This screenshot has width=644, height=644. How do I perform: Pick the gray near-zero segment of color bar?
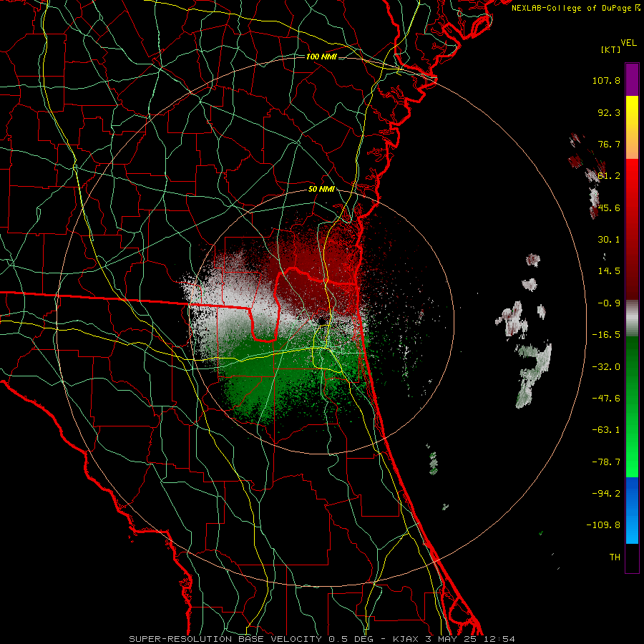(x=632, y=318)
